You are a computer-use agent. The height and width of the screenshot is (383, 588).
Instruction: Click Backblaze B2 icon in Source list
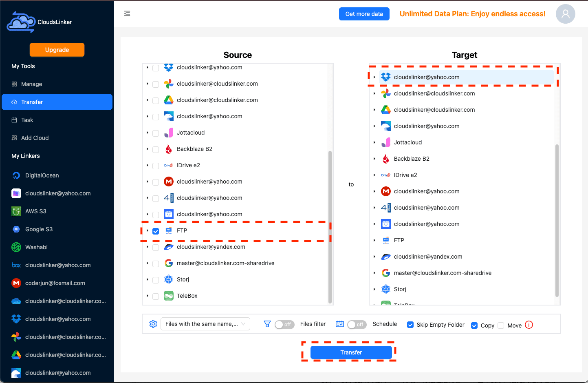click(169, 149)
